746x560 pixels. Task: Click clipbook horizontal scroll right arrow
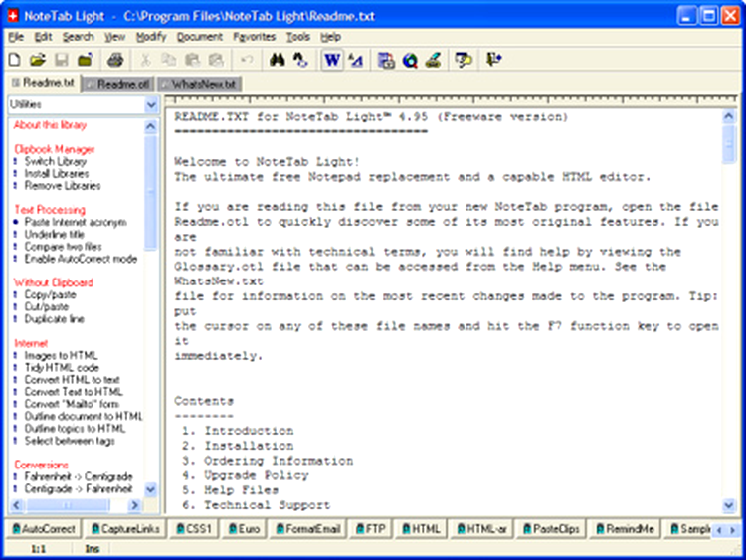pyautogui.click(x=134, y=505)
